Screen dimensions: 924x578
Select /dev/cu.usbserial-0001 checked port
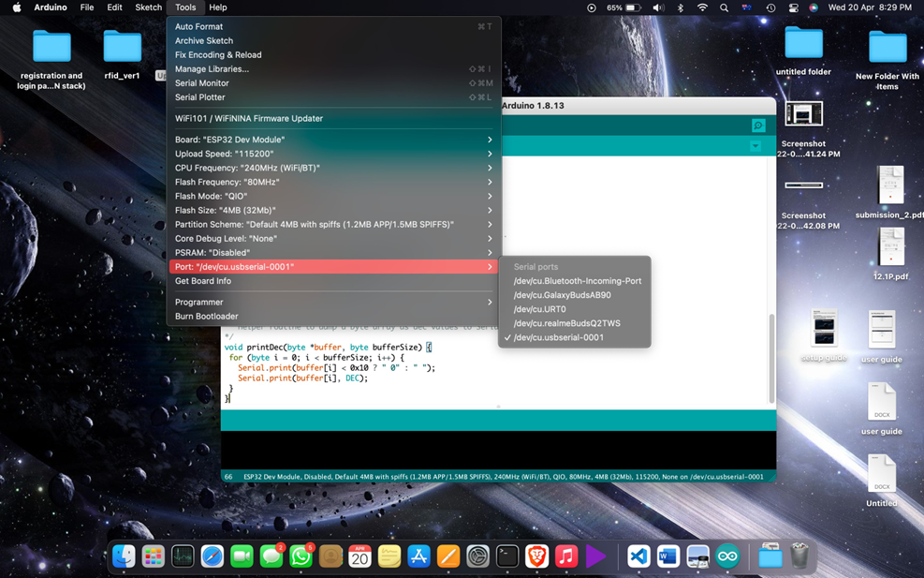(x=575, y=337)
